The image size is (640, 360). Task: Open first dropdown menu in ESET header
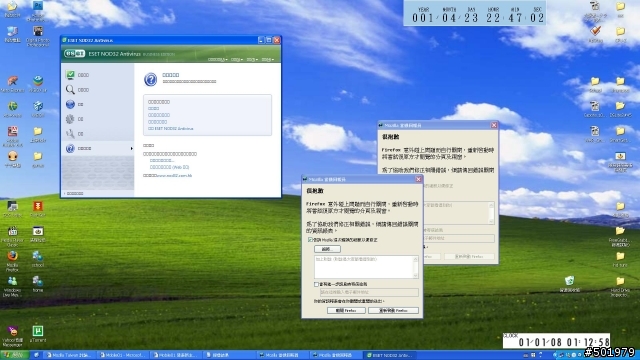[x=218, y=60]
